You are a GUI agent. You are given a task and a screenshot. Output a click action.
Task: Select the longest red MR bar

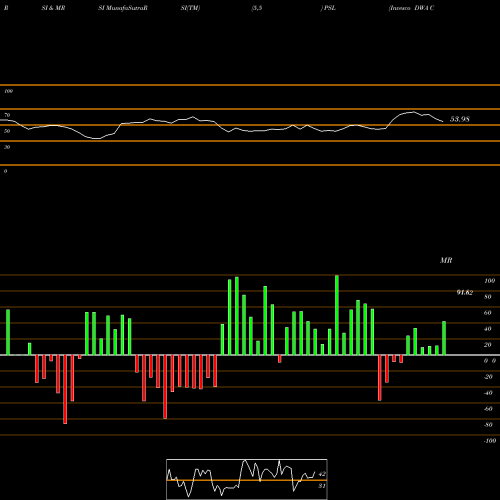click(65, 389)
